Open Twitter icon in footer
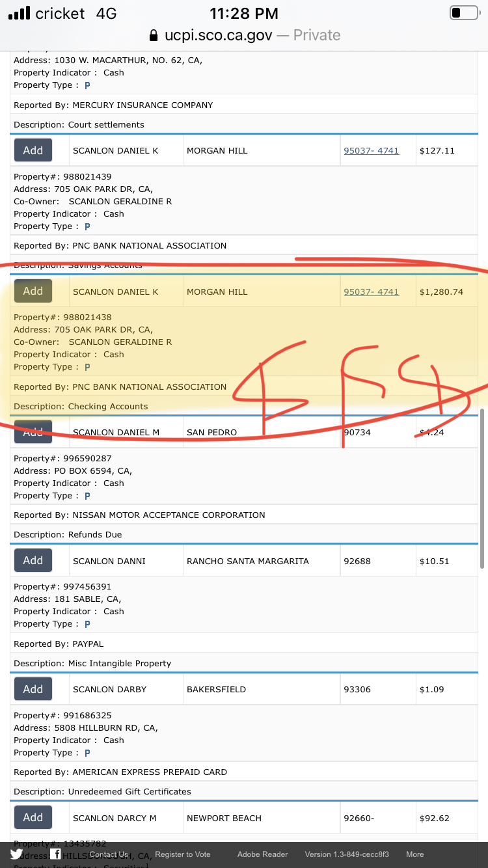 16,854
